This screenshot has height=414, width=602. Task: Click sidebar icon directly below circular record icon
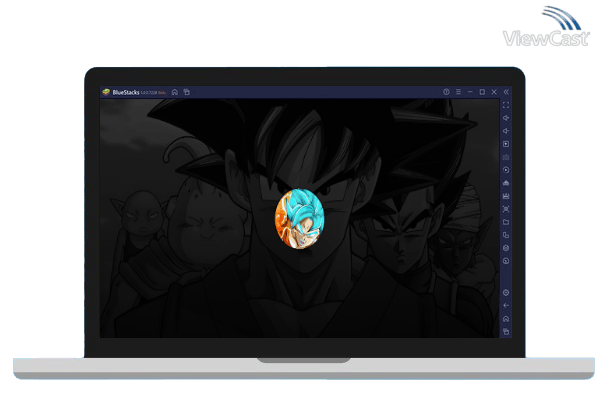click(506, 183)
